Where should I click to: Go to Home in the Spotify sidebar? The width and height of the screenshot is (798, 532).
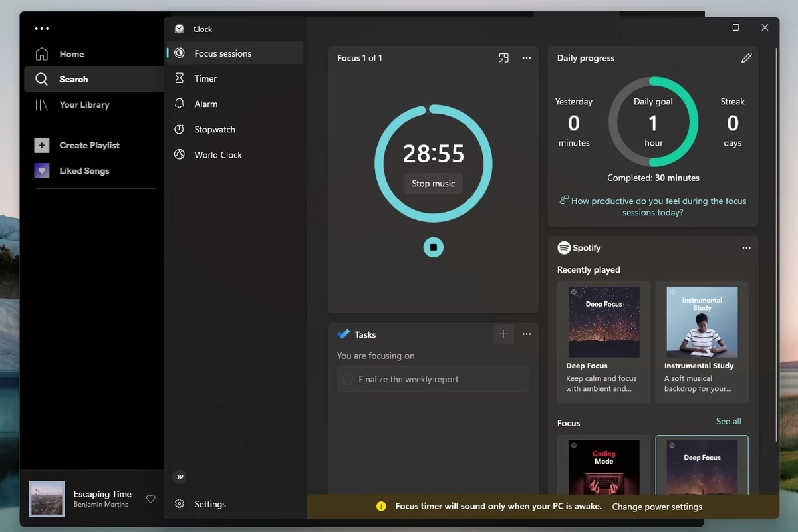pyautogui.click(x=71, y=53)
